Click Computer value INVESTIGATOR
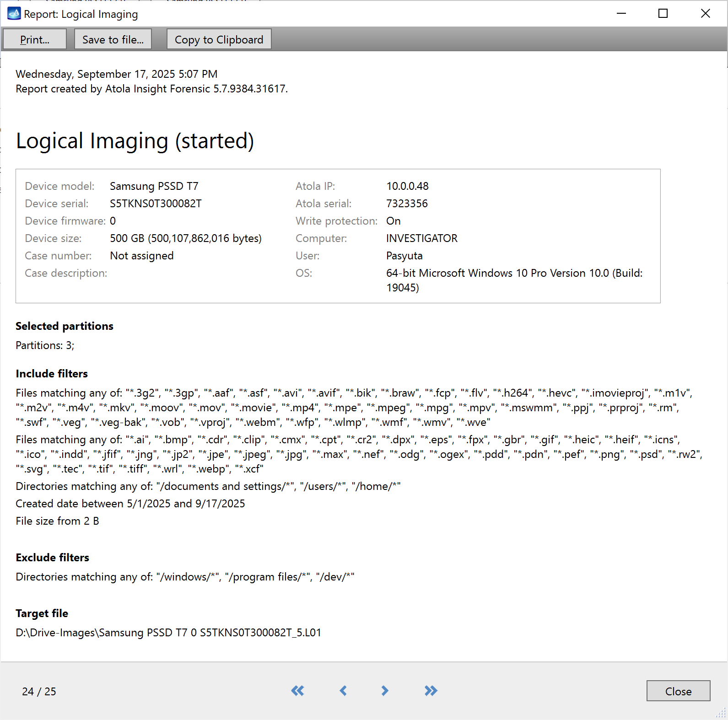The height and width of the screenshot is (720, 728). click(422, 238)
